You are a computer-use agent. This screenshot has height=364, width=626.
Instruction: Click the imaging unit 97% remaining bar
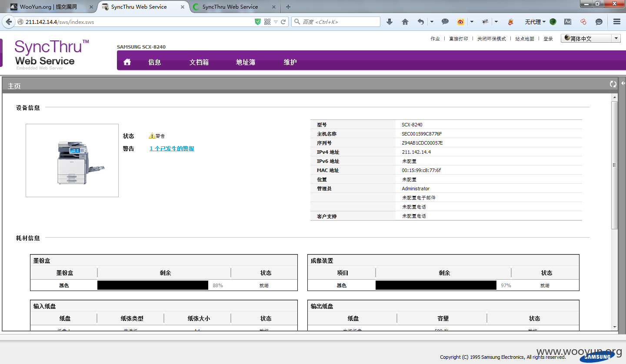tap(436, 285)
